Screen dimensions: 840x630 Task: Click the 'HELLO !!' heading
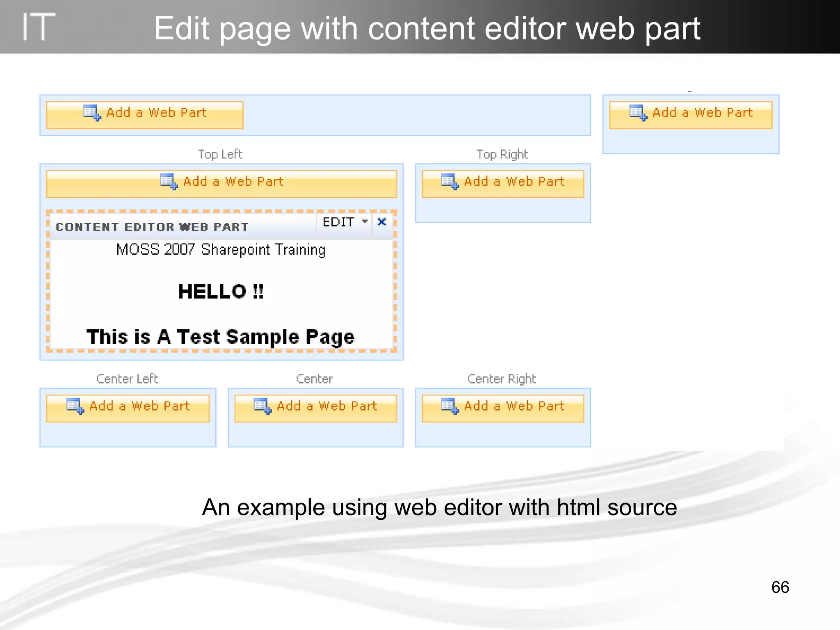pos(221,292)
